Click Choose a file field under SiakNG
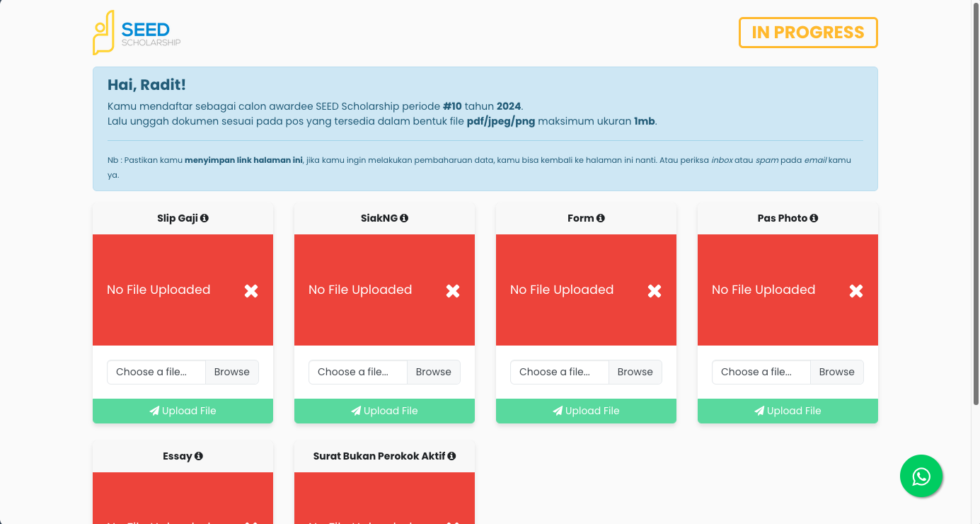 click(x=358, y=372)
